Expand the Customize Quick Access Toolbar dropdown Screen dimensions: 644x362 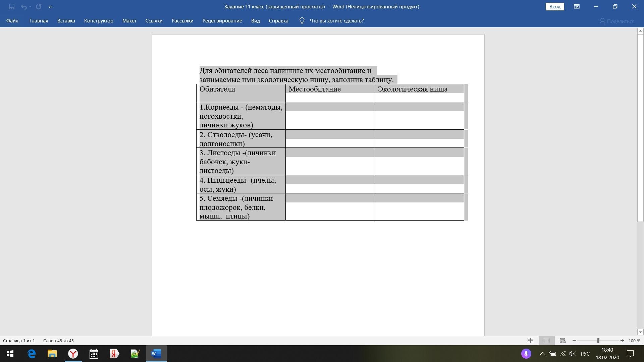tap(50, 7)
